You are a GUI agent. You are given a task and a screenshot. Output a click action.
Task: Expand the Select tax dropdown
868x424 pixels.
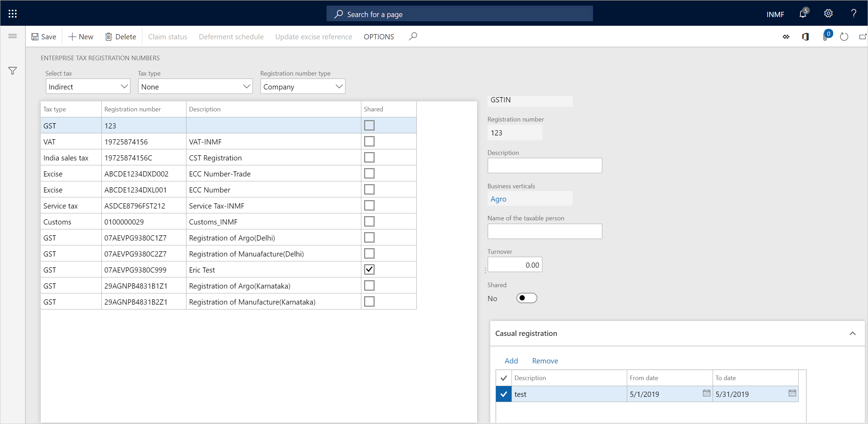[122, 86]
